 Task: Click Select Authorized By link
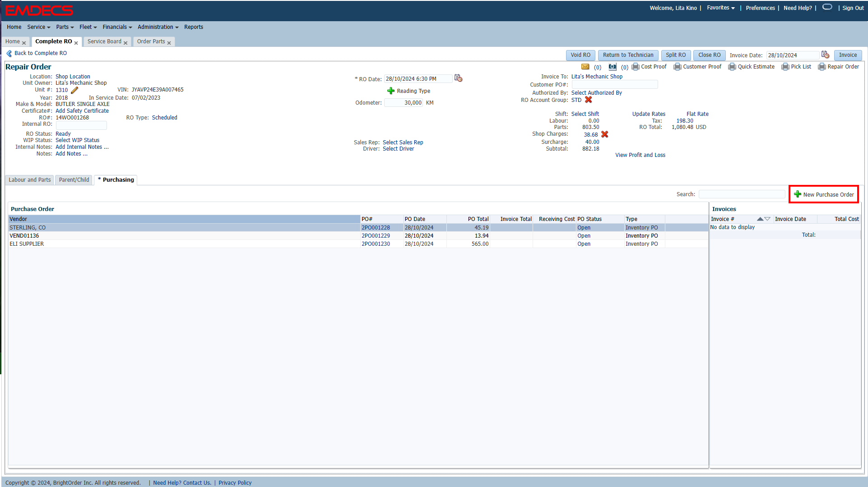[x=596, y=93]
